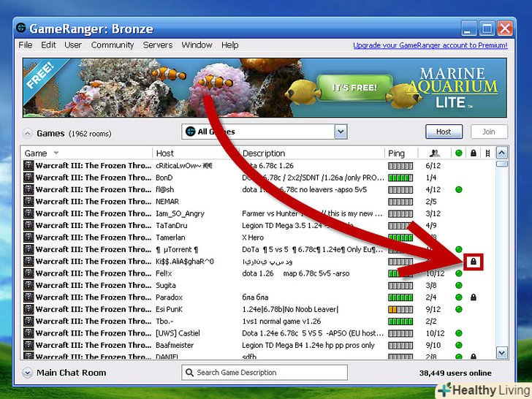Image resolution: width=532 pixels, height=399 pixels.
Task: Click Warcraft icon in NEMAR row
Action: (28, 202)
